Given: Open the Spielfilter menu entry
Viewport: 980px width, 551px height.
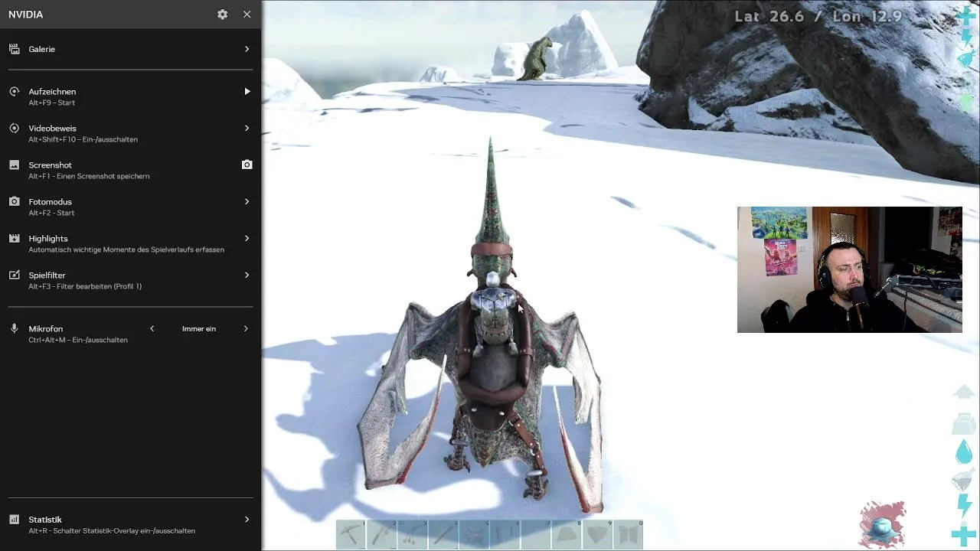Looking at the screenshot, I should [130, 280].
